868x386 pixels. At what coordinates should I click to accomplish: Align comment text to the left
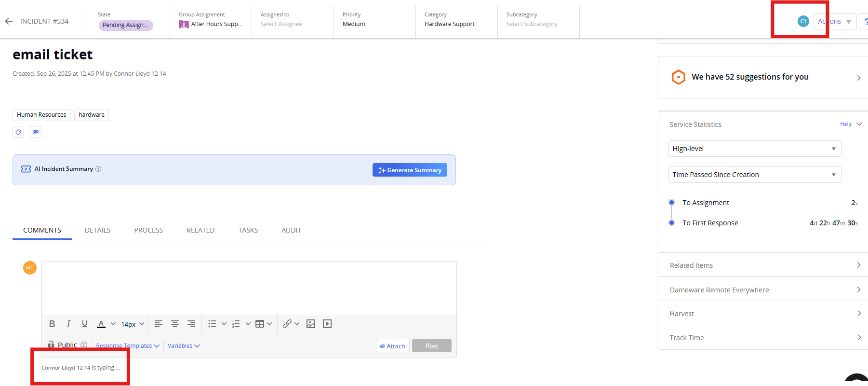(x=159, y=324)
